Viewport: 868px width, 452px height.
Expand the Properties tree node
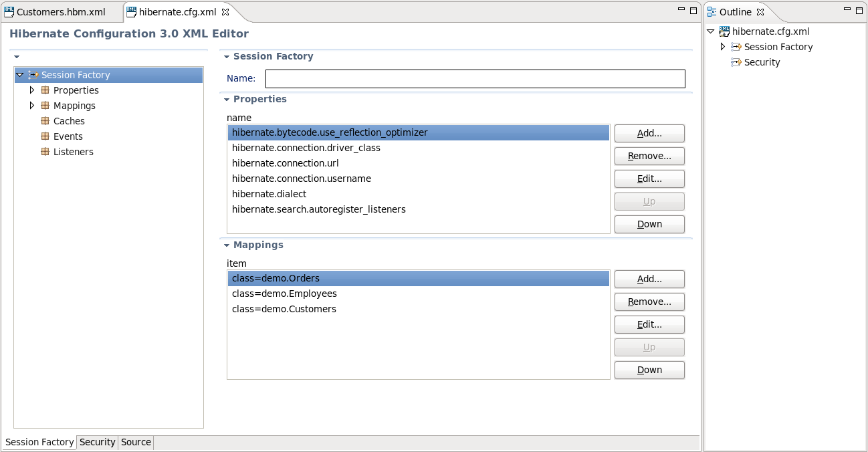click(x=31, y=90)
